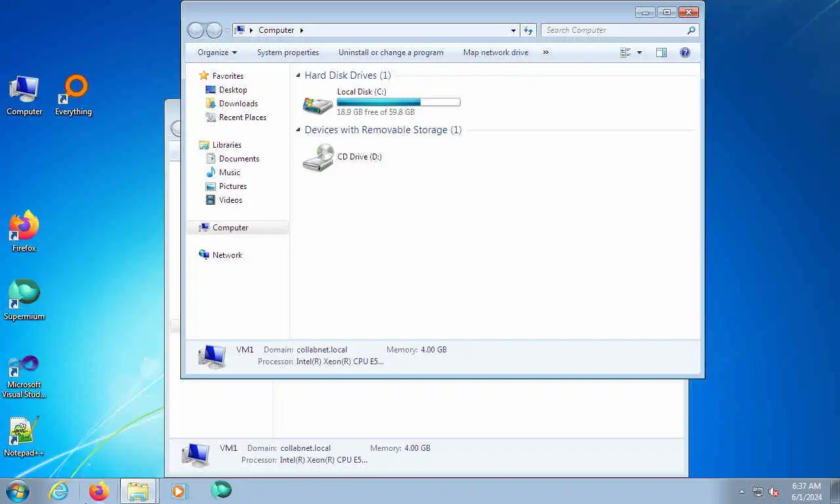Launch Firefox from the desktop shortcut

point(24,232)
